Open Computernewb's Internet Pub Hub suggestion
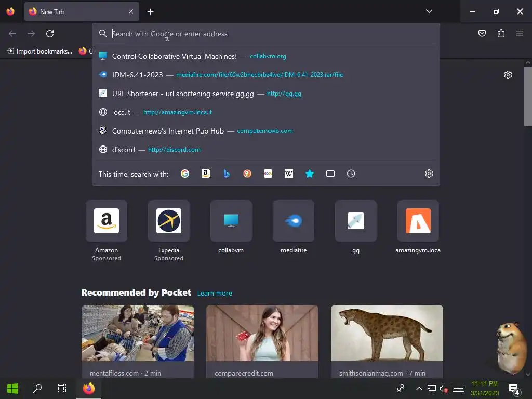The image size is (532, 399). (x=266, y=130)
